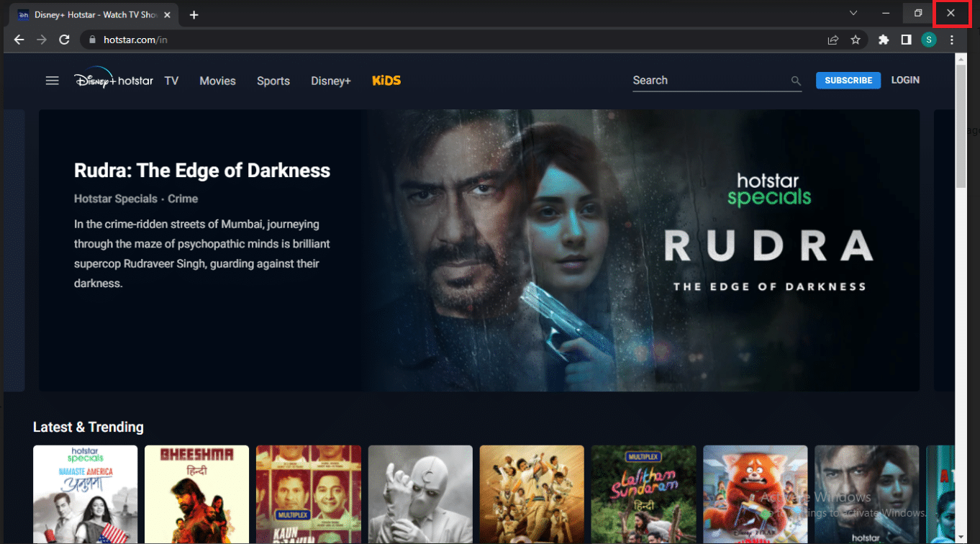Reload the Hotstar page

(x=64, y=40)
